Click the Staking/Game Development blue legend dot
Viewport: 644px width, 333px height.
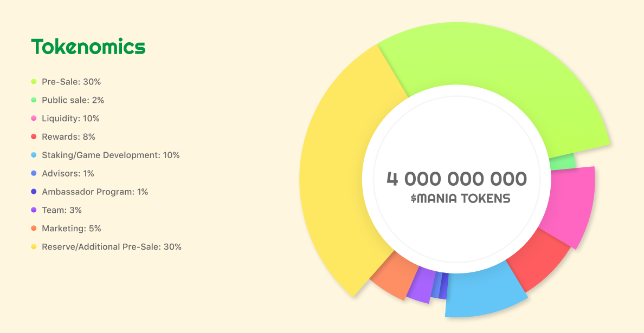click(x=34, y=155)
